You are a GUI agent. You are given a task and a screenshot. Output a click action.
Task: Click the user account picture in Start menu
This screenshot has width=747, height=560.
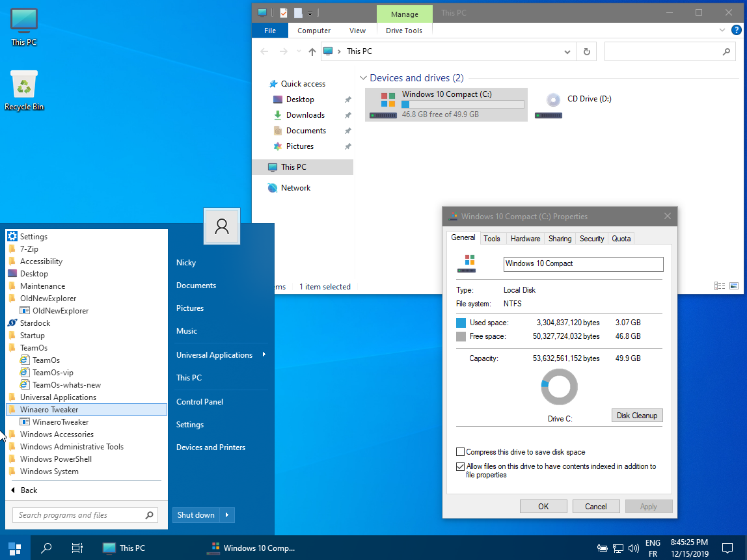click(221, 226)
